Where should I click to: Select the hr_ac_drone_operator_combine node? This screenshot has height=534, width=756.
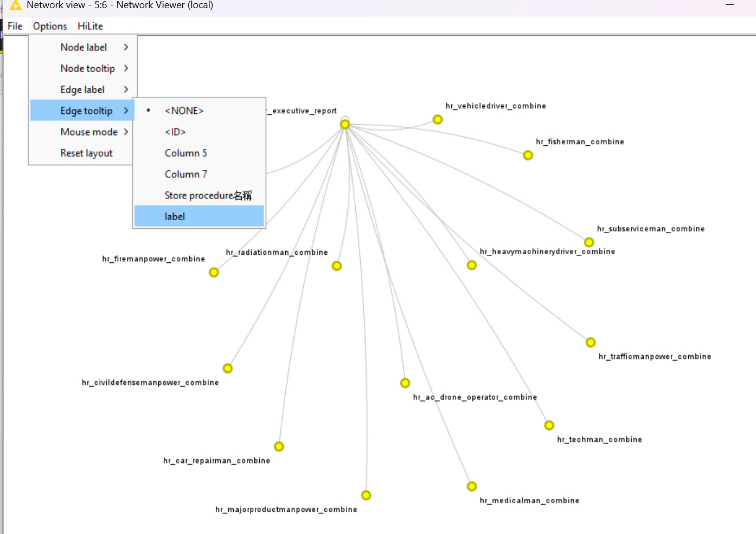coord(405,383)
